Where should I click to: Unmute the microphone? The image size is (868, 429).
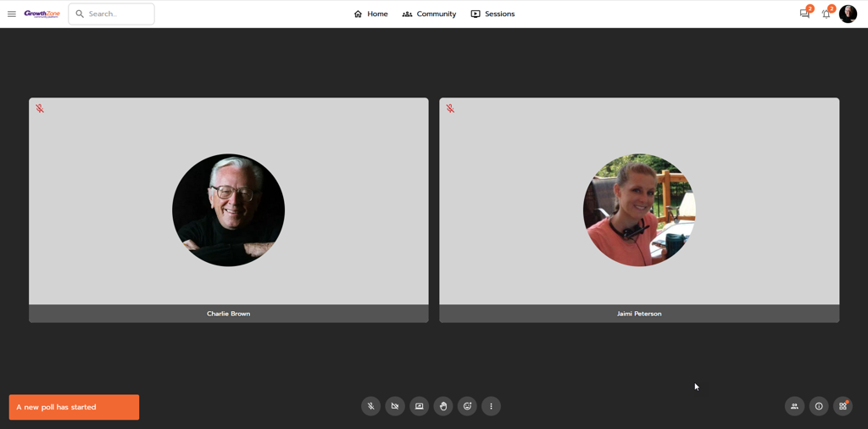tap(370, 407)
